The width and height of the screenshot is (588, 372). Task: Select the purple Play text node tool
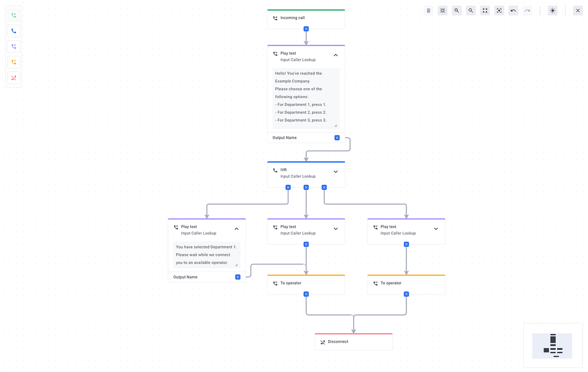13,47
